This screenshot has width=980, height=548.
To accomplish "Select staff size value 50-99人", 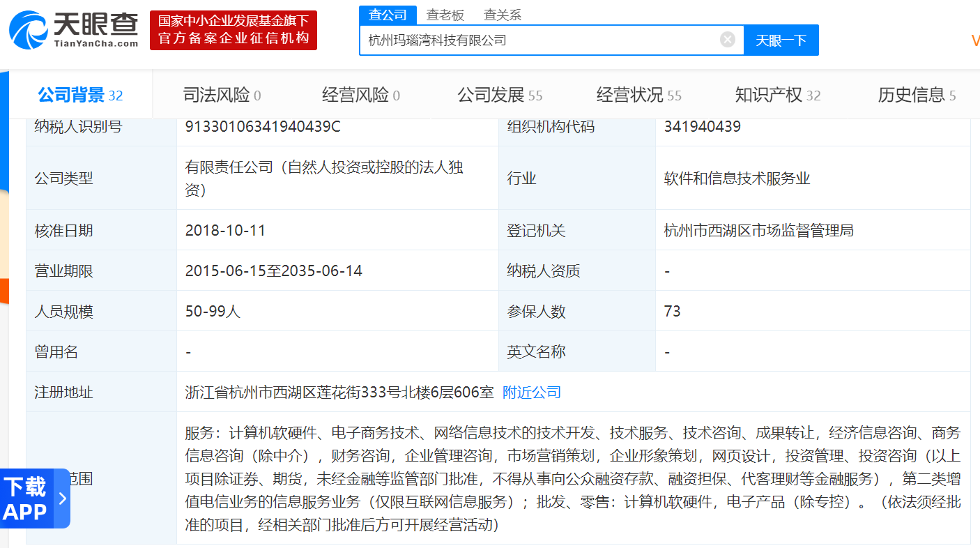I will (x=213, y=311).
